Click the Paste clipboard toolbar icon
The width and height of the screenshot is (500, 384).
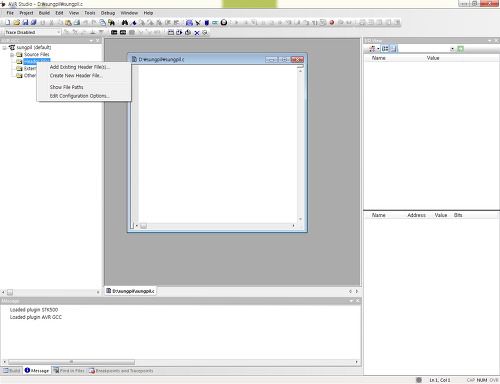pyautogui.click(x=68, y=22)
